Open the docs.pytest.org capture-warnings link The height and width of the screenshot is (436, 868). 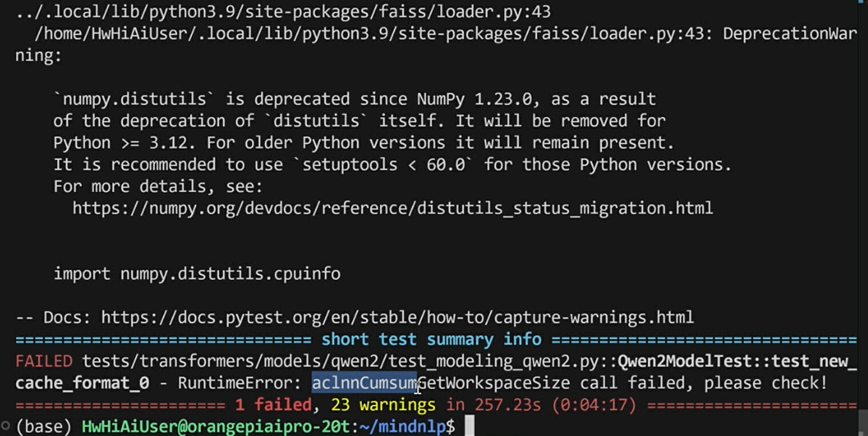coord(397,317)
